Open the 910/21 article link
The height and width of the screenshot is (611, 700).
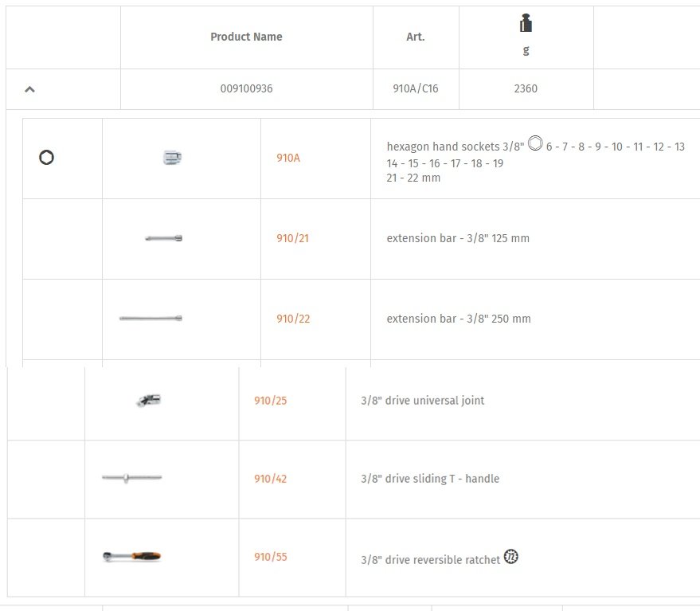click(292, 238)
